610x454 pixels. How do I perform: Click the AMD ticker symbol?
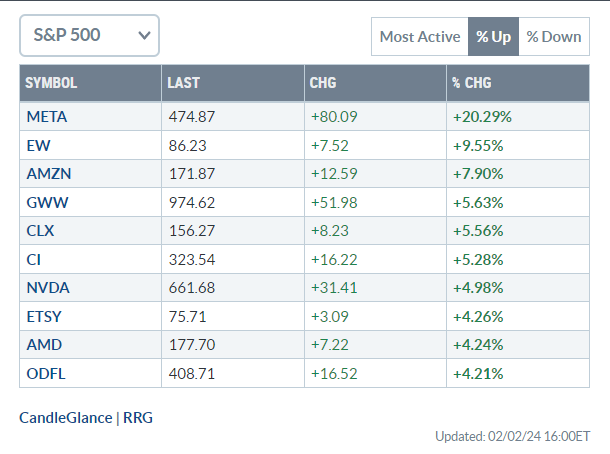tap(43, 346)
